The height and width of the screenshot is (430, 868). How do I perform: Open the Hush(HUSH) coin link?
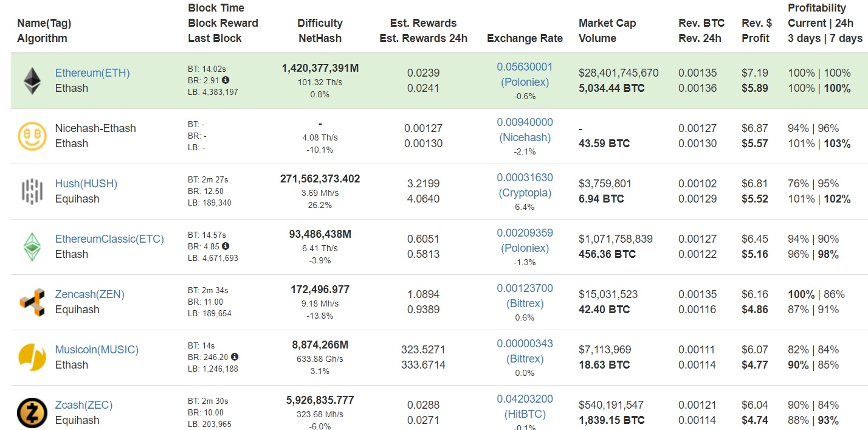tap(86, 184)
